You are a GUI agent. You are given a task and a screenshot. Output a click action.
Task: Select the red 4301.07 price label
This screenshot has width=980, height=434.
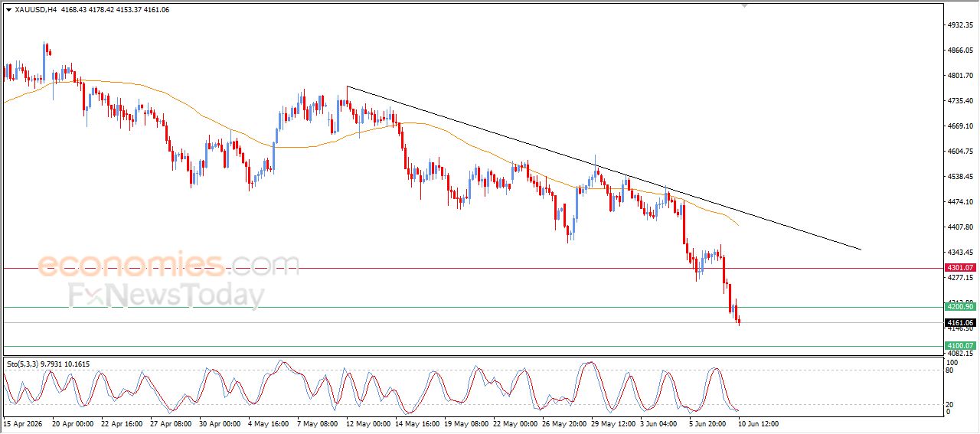(x=960, y=268)
